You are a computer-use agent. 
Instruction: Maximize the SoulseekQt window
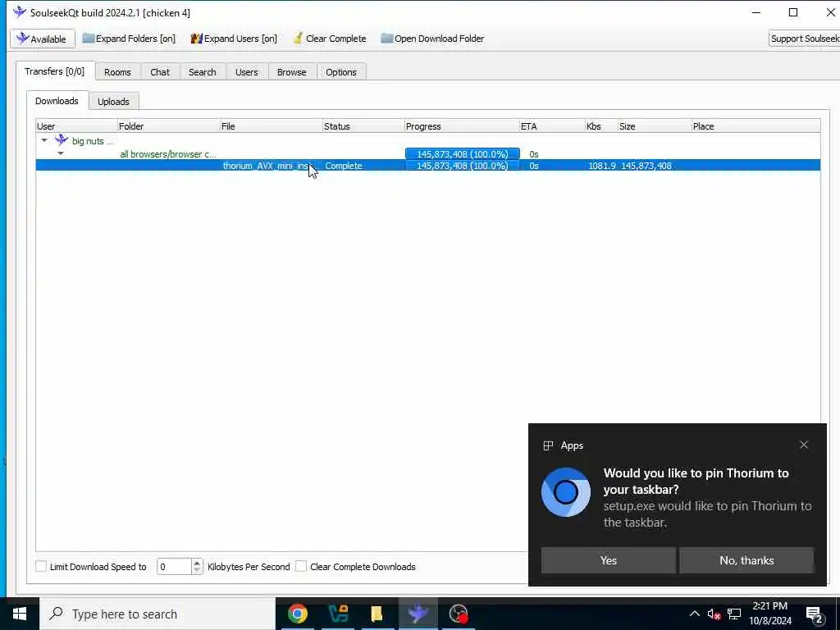[x=793, y=12]
